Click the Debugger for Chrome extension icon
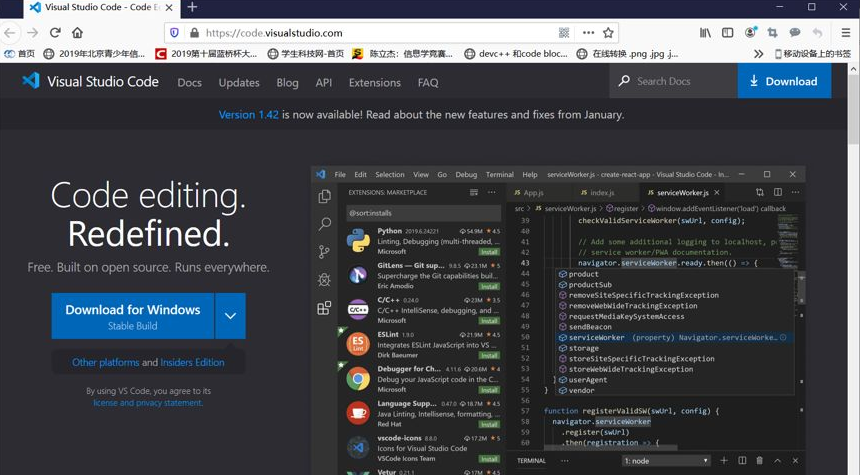Viewport: 860px width, 475px height. tap(358, 378)
